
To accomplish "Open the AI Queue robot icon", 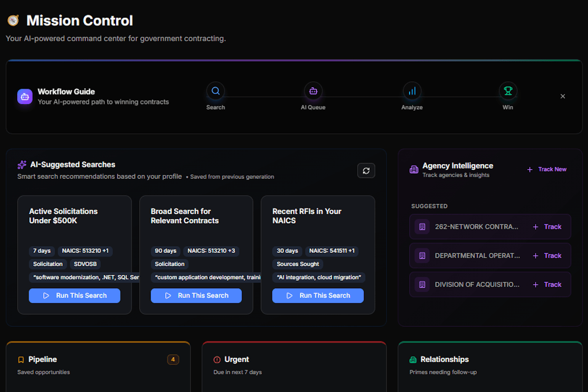I will [x=313, y=91].
